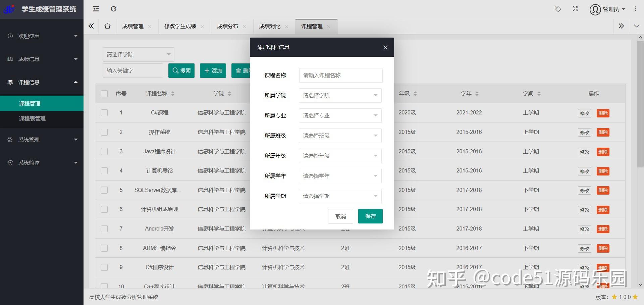Open the 请选择学院 dropdown in the dialog
This screenshot has height=305, width=644.
click(340, 95)
